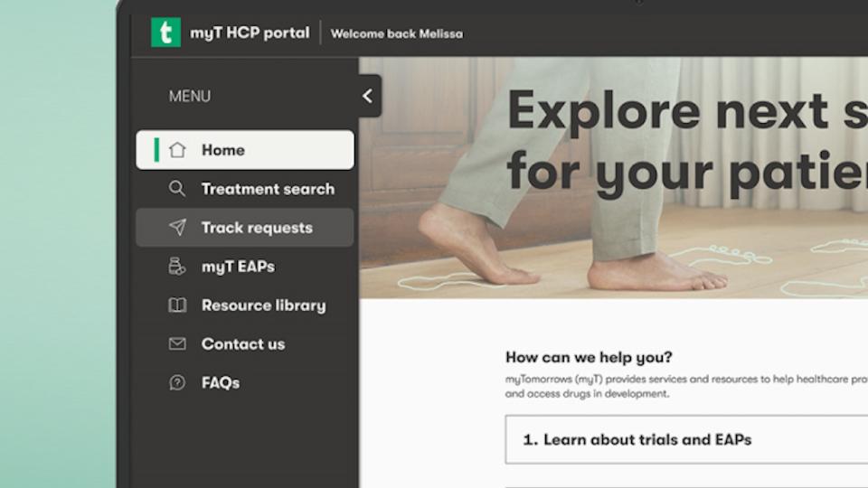868x488 pixels.
Task: Click the envelope icon for Contact us
Action: coord(177,344)
